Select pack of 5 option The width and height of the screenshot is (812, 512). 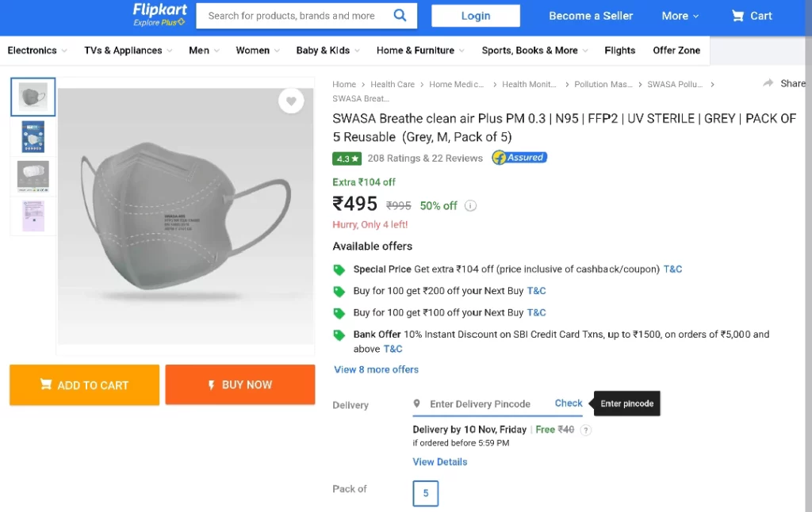coord(425,493)
